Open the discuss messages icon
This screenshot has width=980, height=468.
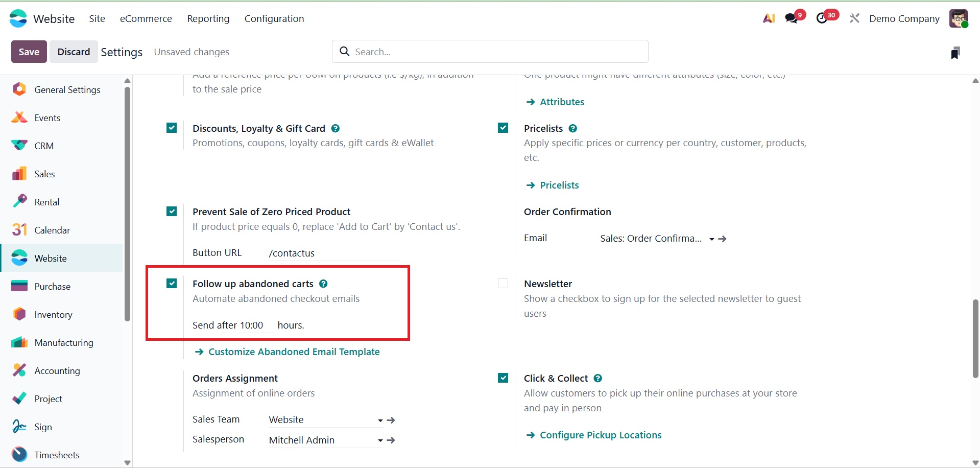coord(792,18)
